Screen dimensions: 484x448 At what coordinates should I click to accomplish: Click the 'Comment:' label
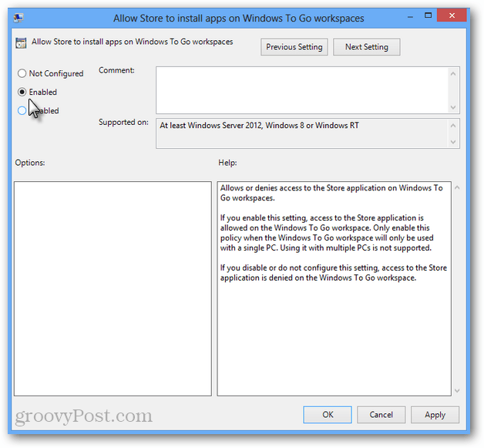coord(116,70)
